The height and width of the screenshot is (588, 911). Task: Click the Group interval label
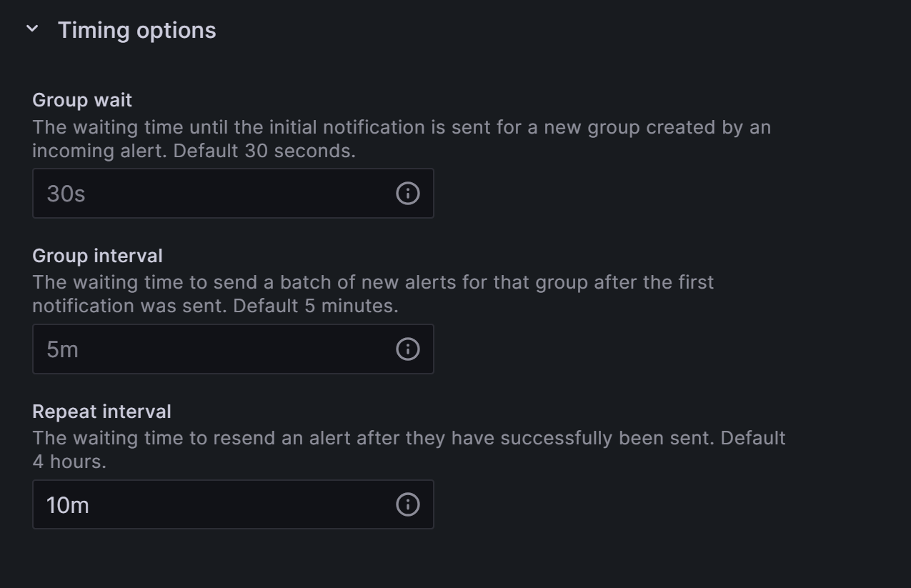98,256
